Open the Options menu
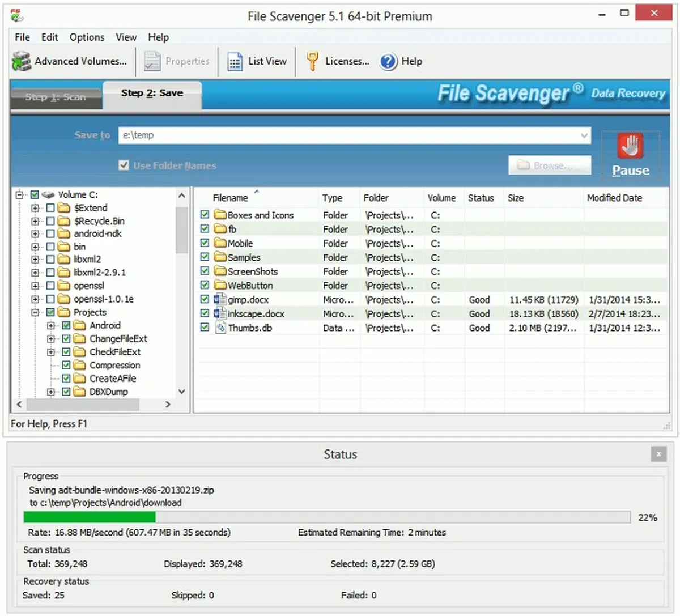Viewport: 680px width, 616px height. [87, 37]
